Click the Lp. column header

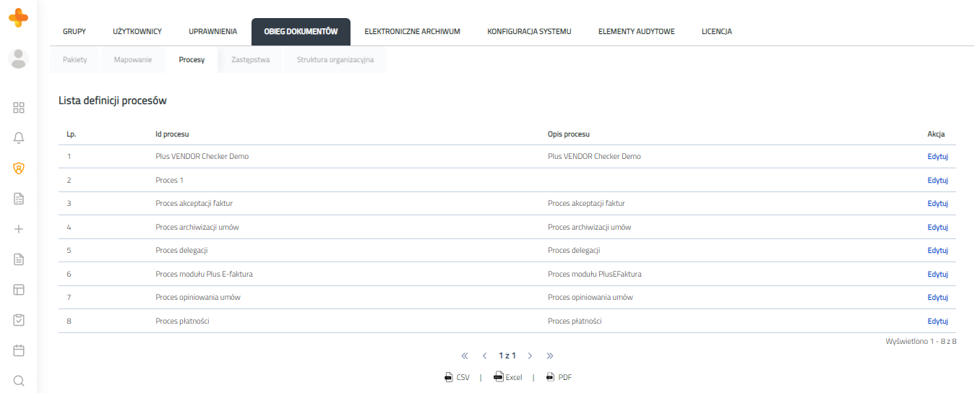[x=71, y=134]
